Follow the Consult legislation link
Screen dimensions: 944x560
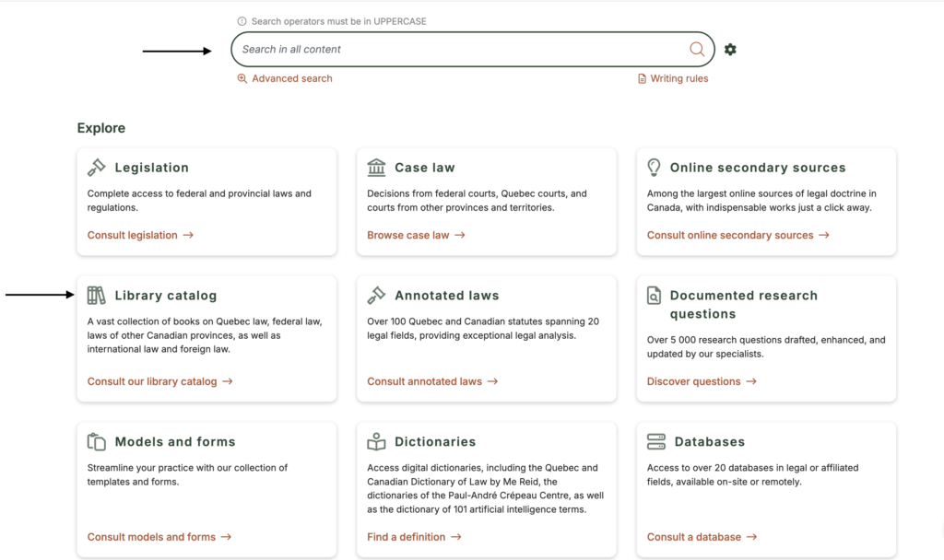(133, 235)
